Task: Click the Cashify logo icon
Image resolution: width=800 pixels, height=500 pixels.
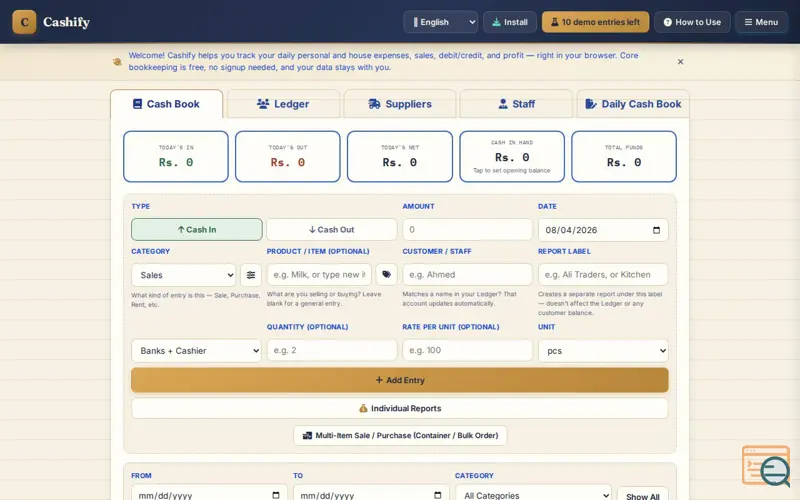Action: click(24, 22)
